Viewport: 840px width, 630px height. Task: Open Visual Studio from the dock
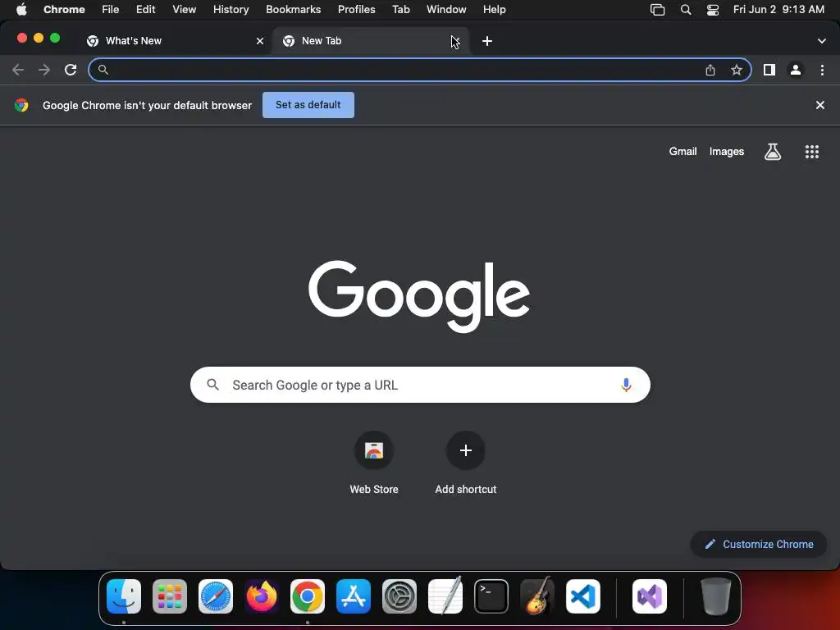pyautogui.click(x=650, y=596)
